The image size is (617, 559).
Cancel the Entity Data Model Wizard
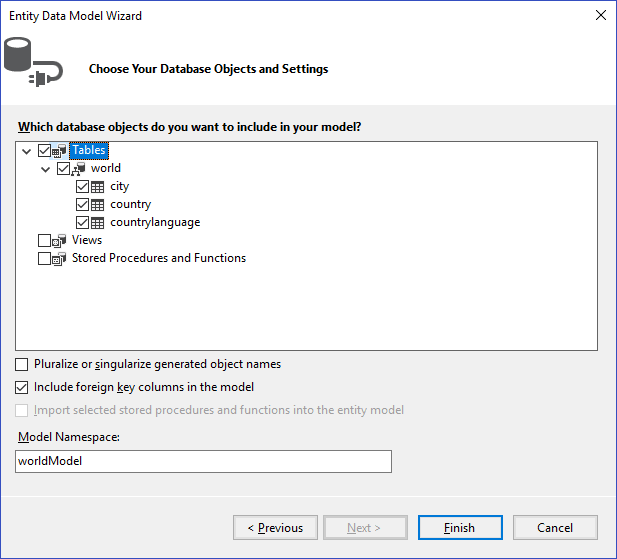[555, 528]
